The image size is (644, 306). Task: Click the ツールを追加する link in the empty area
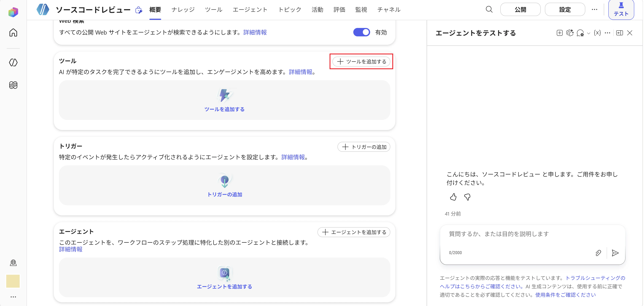coord(224,109)
